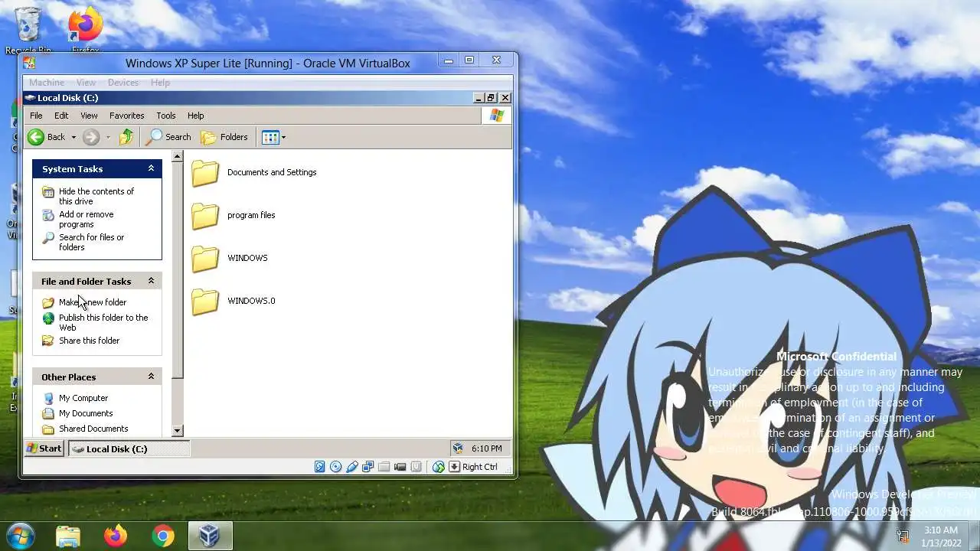Click Make a new folder link
The width and height of the screenshot is (980, 551).
point(93,302)
